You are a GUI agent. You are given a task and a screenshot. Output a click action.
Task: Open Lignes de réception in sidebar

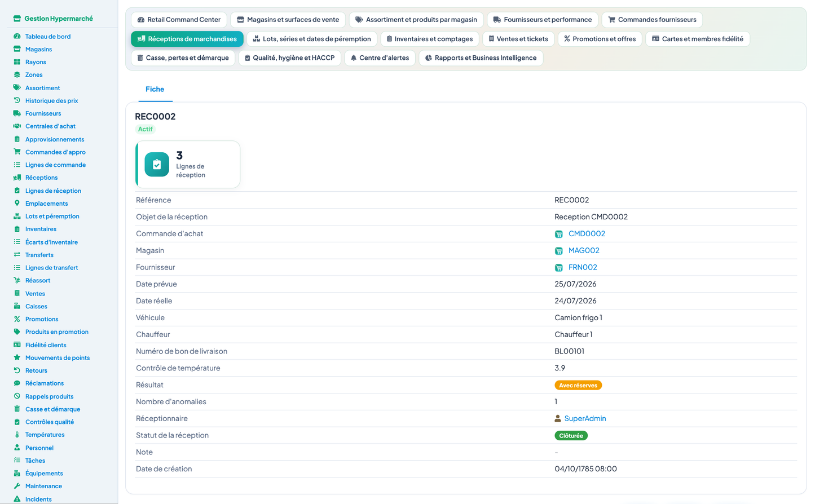(x=53, y=191)
